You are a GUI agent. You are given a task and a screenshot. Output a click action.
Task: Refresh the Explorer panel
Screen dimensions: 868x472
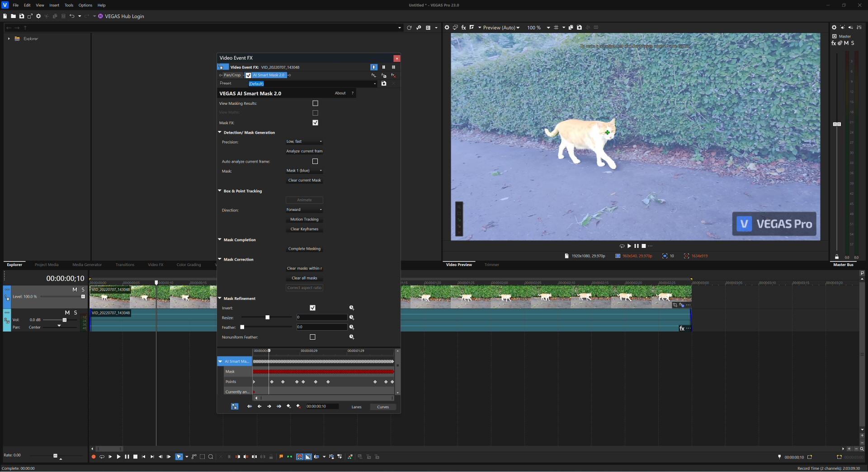[409, 28]
